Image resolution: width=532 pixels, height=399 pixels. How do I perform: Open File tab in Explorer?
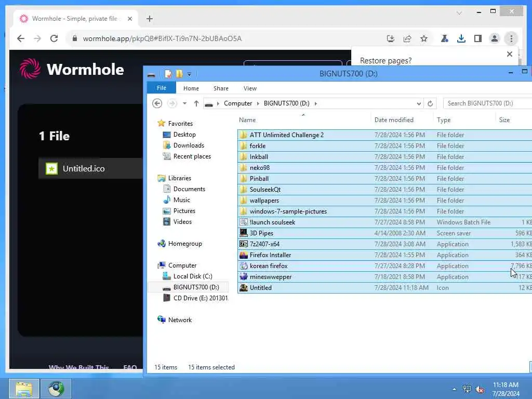[x=162, y=88]
